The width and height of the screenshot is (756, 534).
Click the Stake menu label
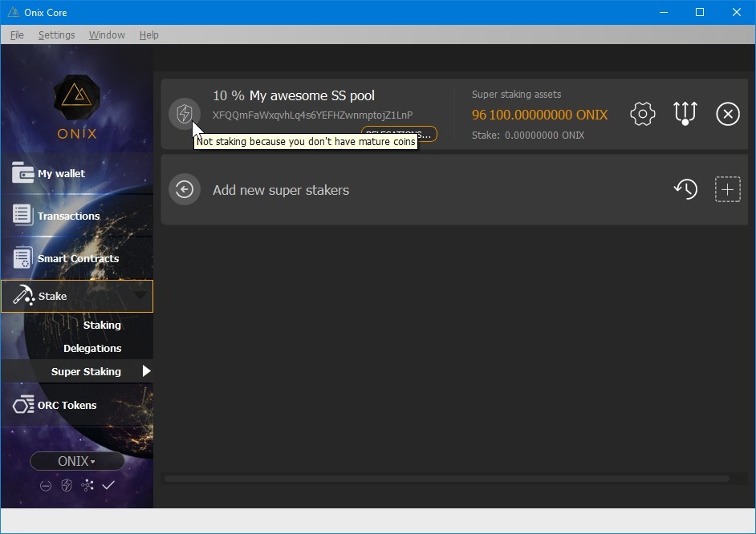(x=52, y=296)
